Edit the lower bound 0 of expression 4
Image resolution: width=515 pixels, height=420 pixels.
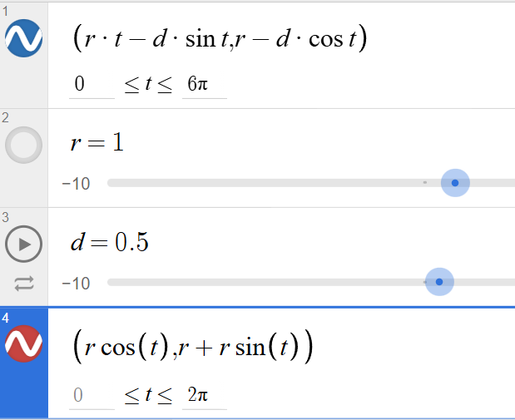tap(92, 395)
